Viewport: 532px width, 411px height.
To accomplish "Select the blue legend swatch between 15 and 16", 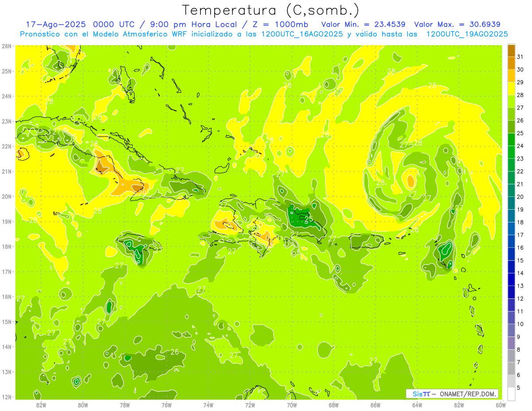I will [x=511, y=254].
